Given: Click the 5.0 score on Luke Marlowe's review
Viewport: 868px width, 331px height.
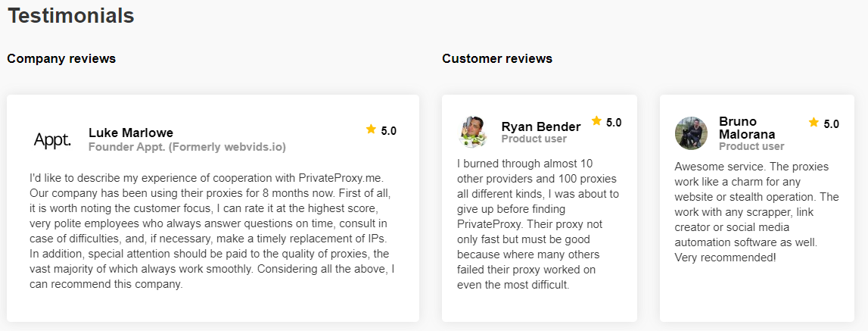Looking at the screenshot, I should pos(388,131).
